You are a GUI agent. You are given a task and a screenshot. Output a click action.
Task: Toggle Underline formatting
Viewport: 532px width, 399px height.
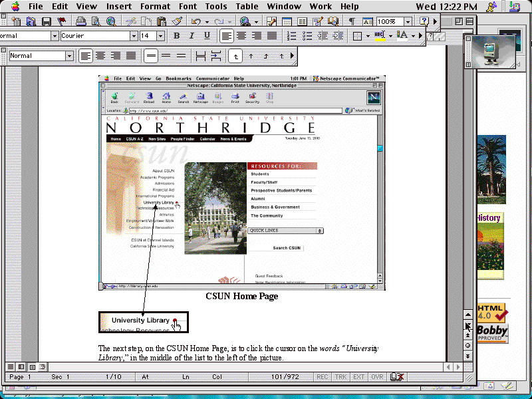point(207,36)
